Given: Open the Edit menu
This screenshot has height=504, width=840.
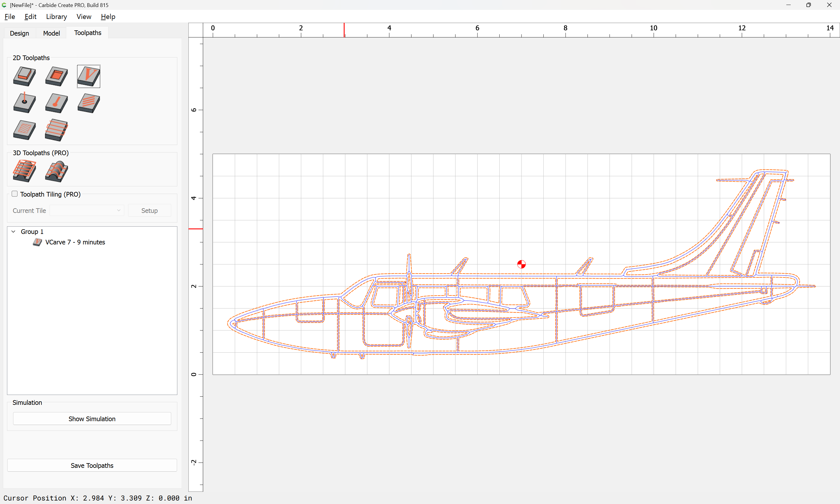Looking at the screenshot, I should click(31, 17).
